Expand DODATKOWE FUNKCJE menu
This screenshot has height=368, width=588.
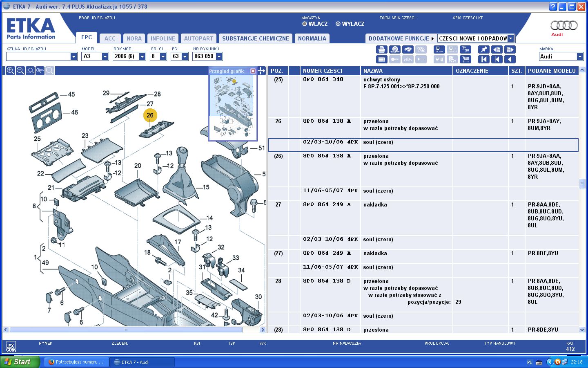click(401, 38)
